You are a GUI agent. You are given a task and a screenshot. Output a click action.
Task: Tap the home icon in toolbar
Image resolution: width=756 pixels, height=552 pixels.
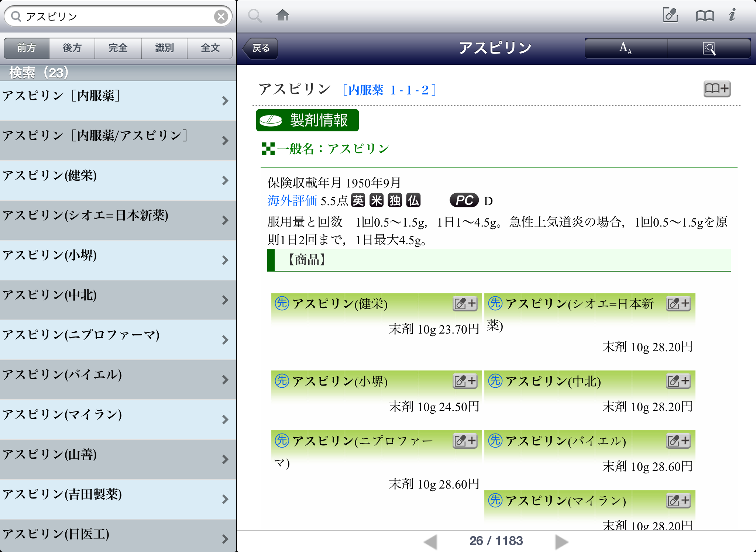point(282,15)
